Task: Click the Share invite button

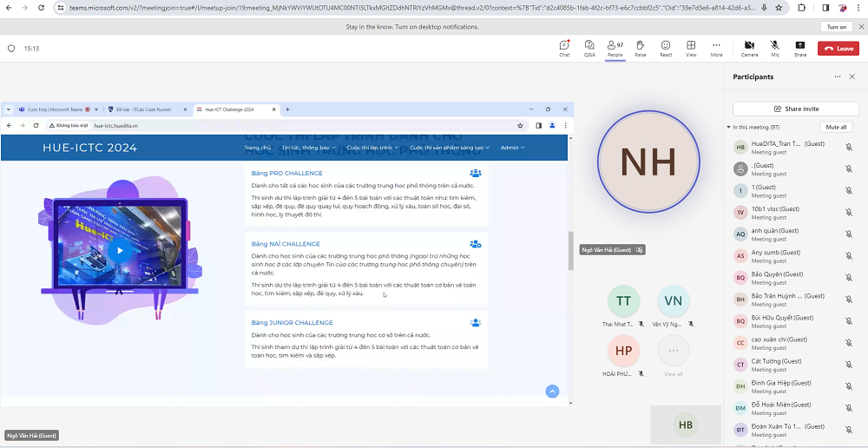Action: (795, 109)
